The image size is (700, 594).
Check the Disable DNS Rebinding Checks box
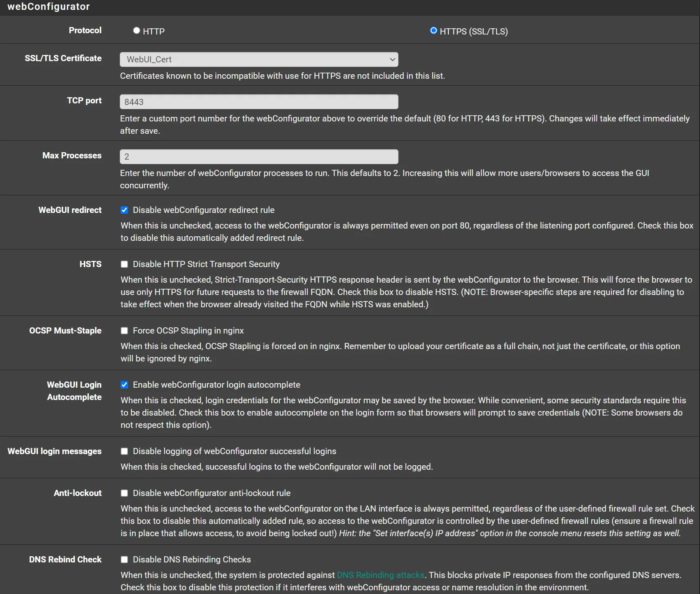124,560
